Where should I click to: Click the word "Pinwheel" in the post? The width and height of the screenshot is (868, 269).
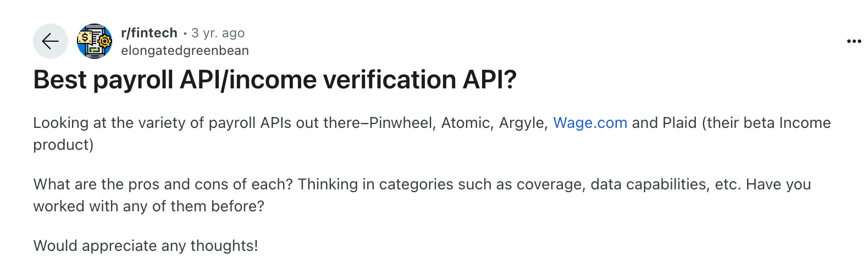(x=402, y=122)
